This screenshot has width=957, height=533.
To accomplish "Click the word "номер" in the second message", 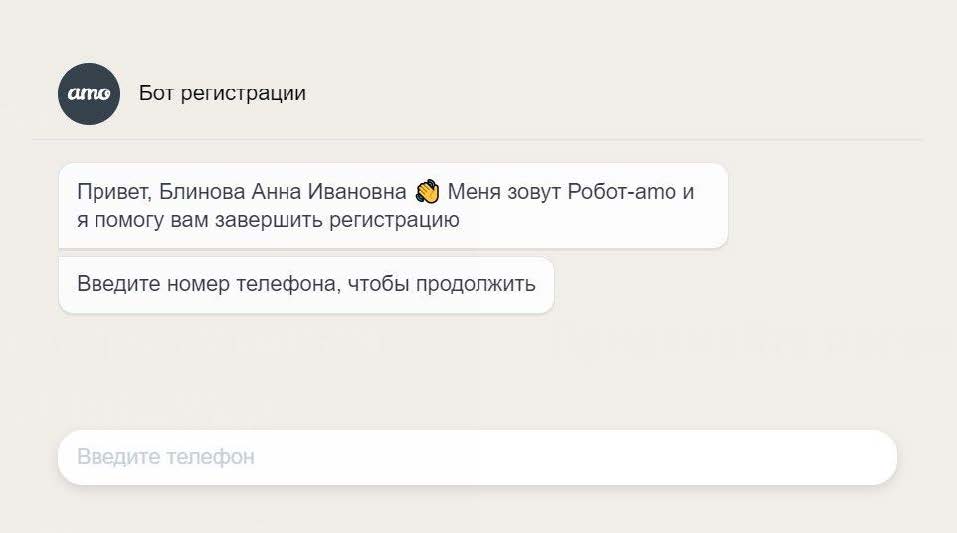I will pyautogui.click(x=189, y=284).
